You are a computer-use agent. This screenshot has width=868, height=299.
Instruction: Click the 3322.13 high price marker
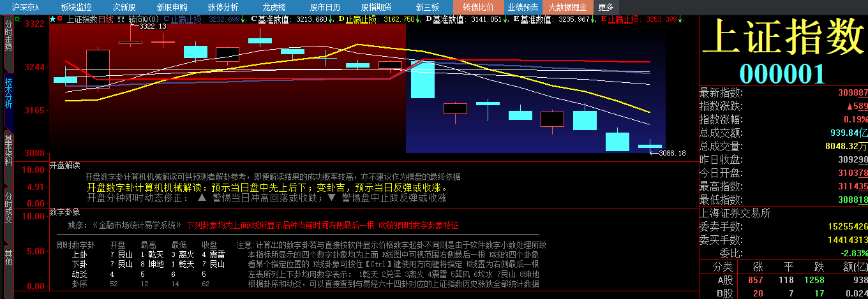click(x=153, y=26)
